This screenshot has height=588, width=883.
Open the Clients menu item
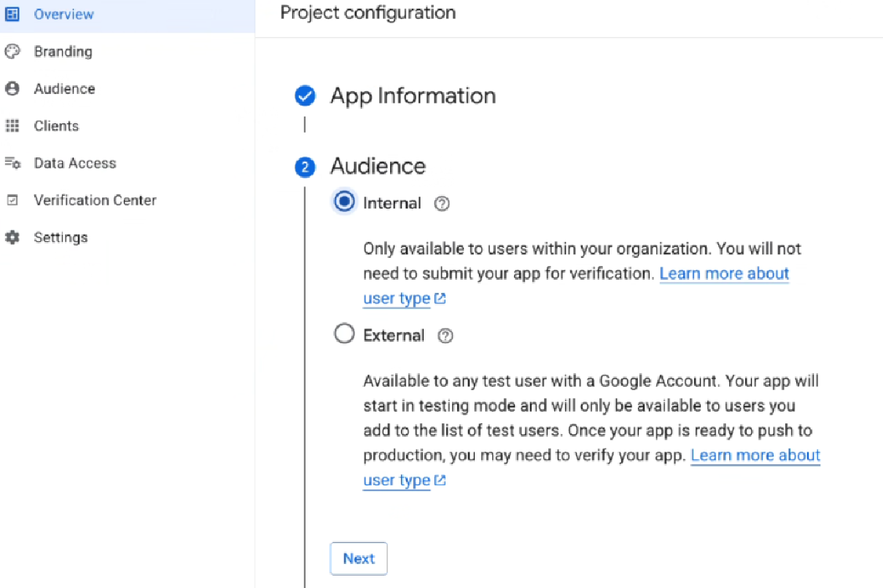tap(56, 126)
